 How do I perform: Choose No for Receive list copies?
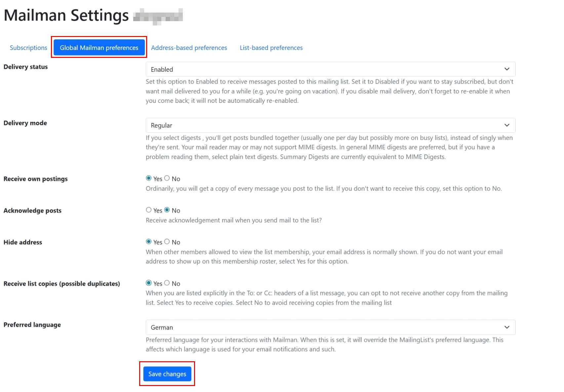167,283
